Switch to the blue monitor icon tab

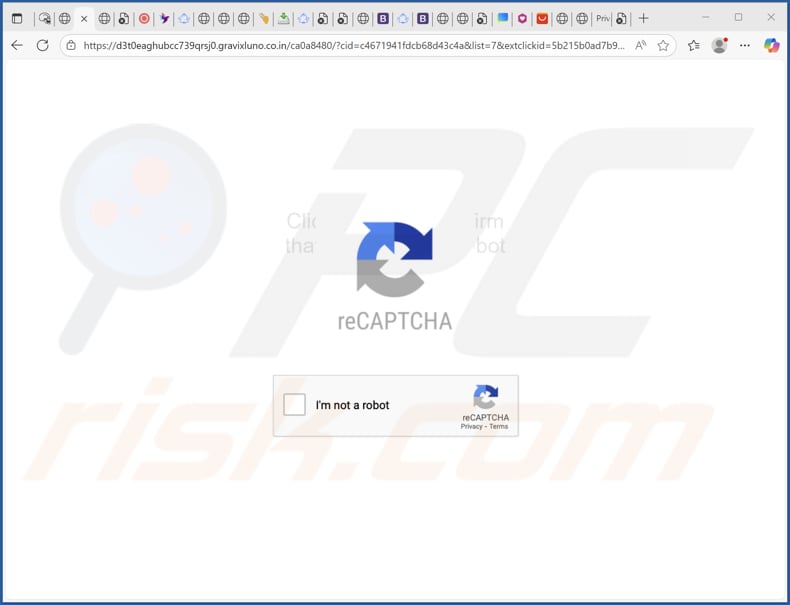[502, 19]
